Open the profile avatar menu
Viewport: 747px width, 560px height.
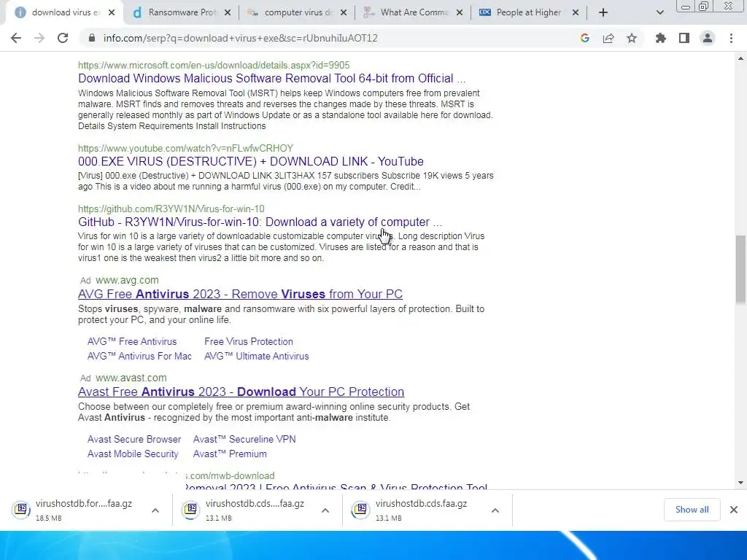(x=708, y=38)
